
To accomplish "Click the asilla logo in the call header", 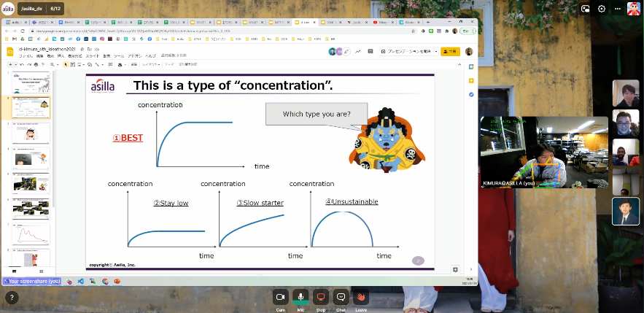I will point(8,8).
